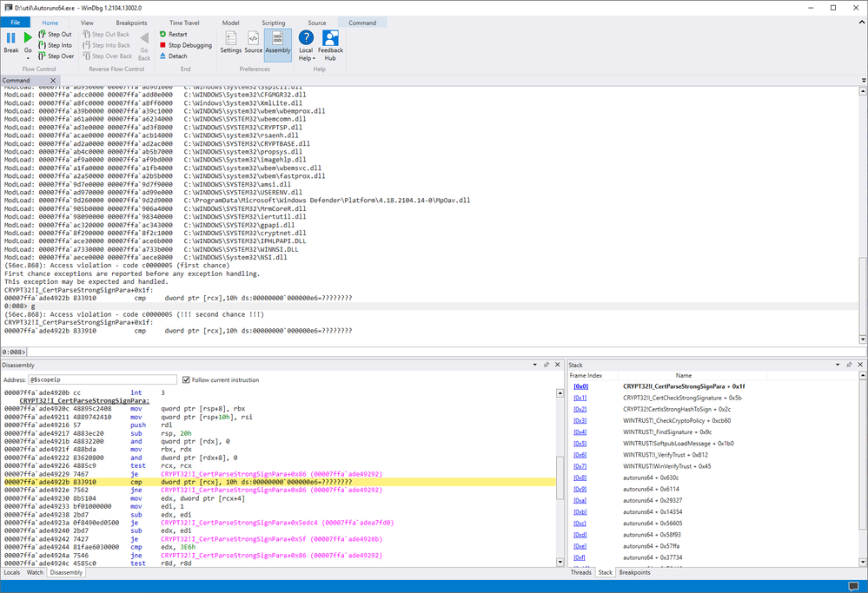Toggle Assembly mode

278,43
